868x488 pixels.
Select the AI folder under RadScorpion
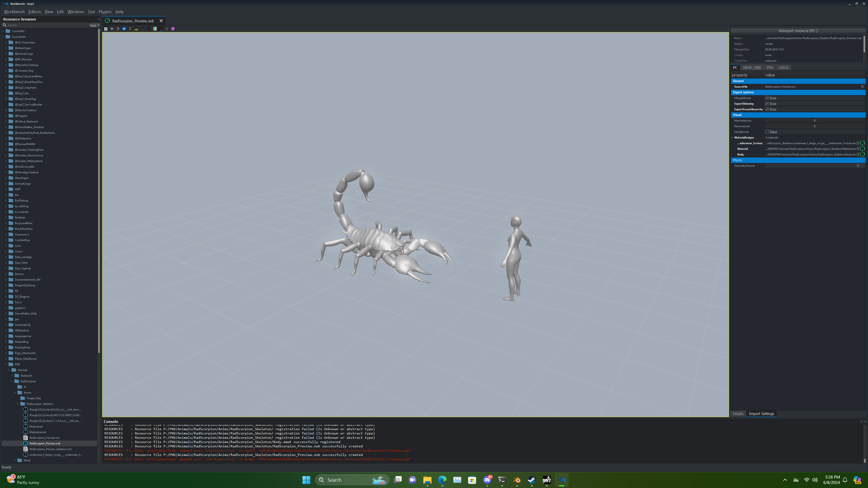coord(25,387)
